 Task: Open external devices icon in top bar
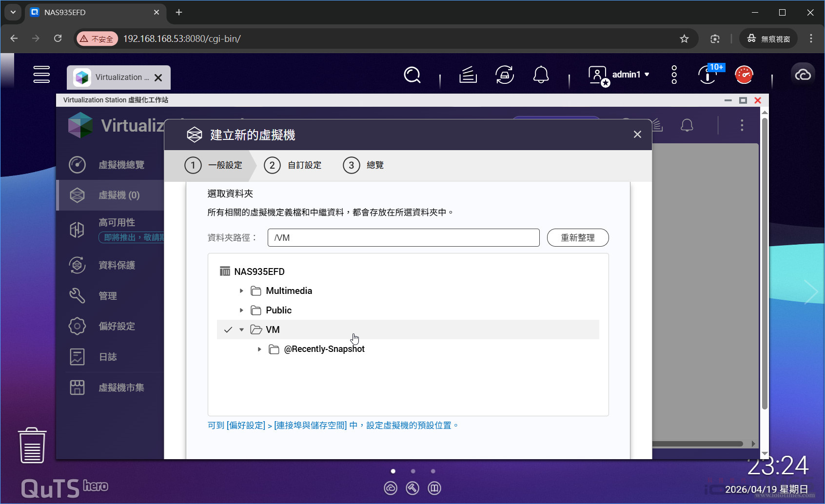click(x=504, y=75)
